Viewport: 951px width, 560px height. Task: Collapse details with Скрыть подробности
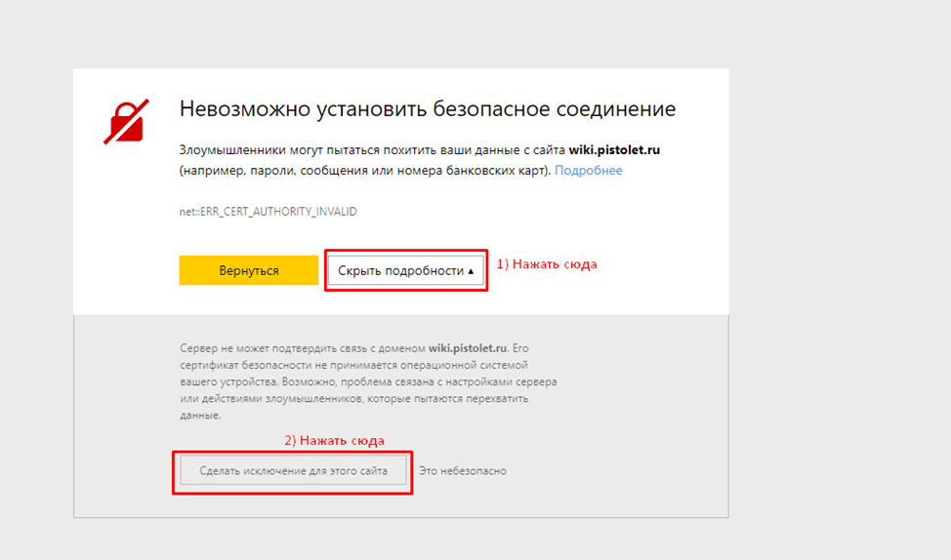point(406,270)
